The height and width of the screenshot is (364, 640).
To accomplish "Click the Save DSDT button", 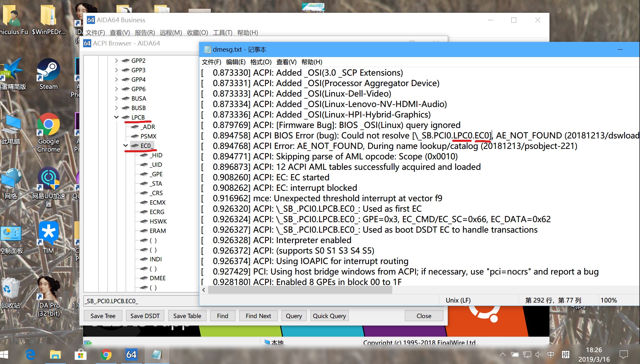I will [x=145, y=316].
